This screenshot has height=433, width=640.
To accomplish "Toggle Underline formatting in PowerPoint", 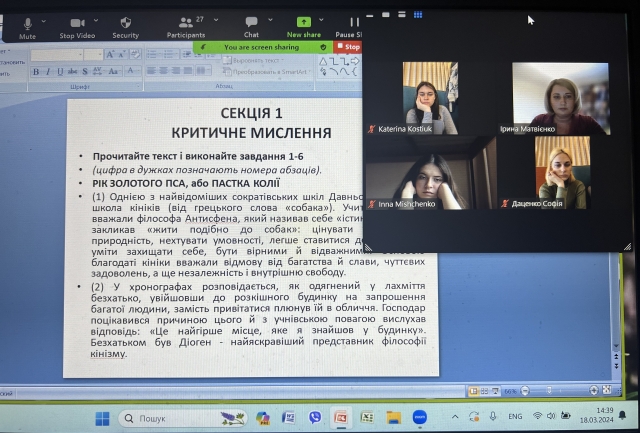I will pos(60,72).
